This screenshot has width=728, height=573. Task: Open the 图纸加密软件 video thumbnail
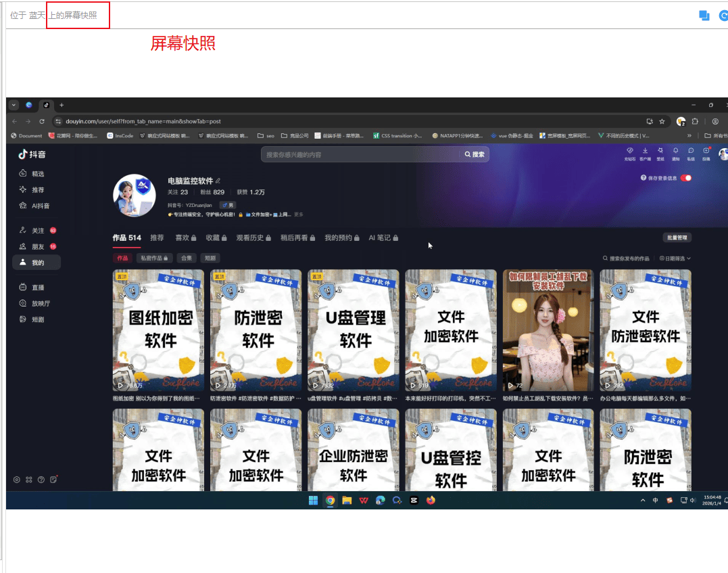[158, 330]
